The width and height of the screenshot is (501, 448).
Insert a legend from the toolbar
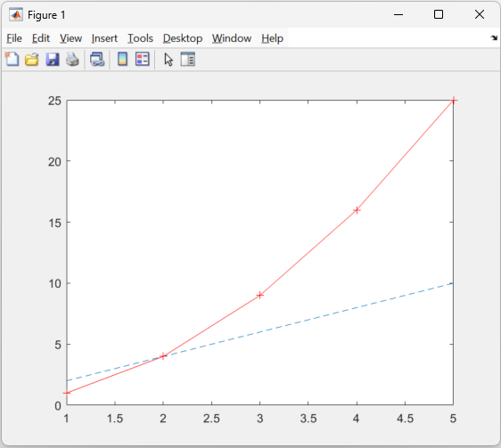[x=142, y=59]
